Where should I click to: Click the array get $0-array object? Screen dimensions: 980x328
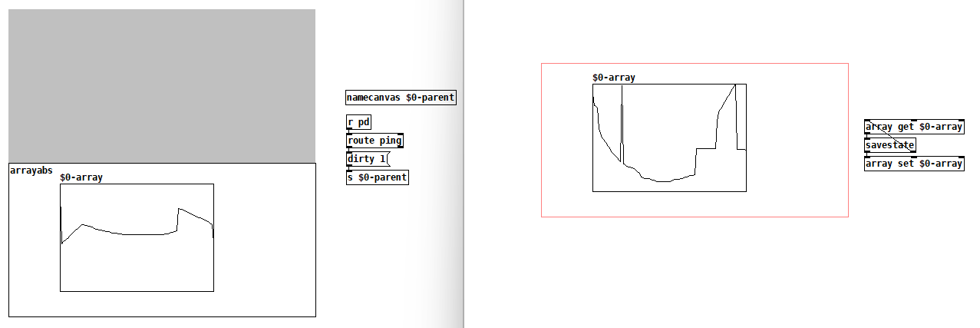[x=913, y=127]
